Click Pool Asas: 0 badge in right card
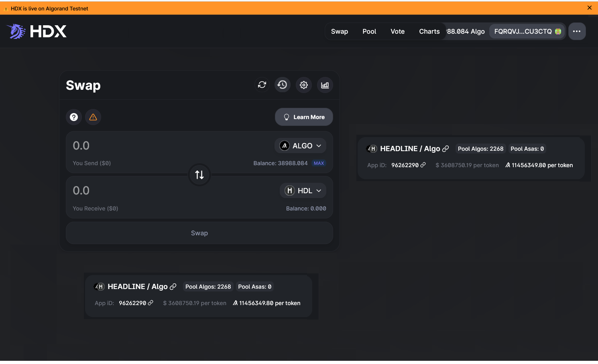The width and height of the screenshot is (598, 364). (527, 149)
